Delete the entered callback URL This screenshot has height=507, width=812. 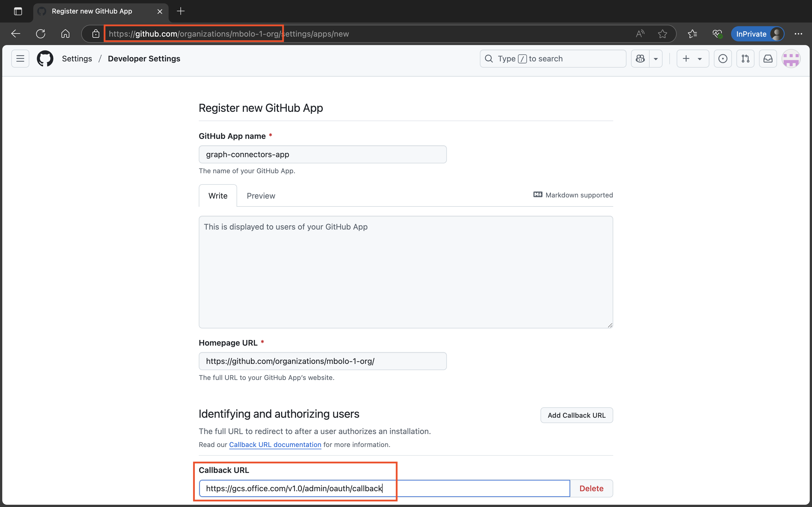[x=591, y=488]
